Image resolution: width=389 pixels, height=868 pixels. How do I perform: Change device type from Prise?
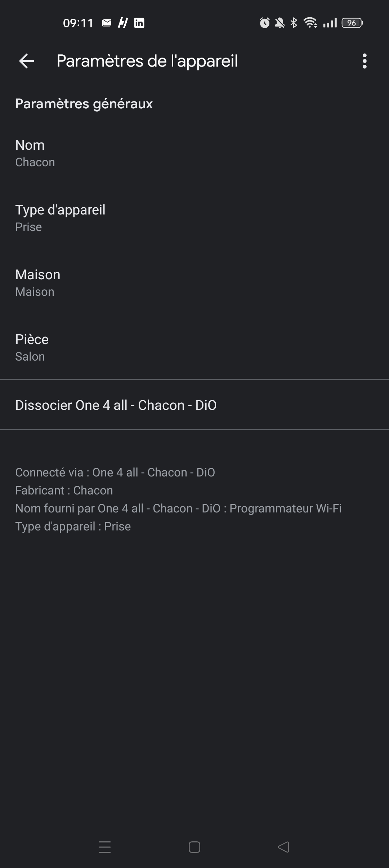tap(194, 218)
